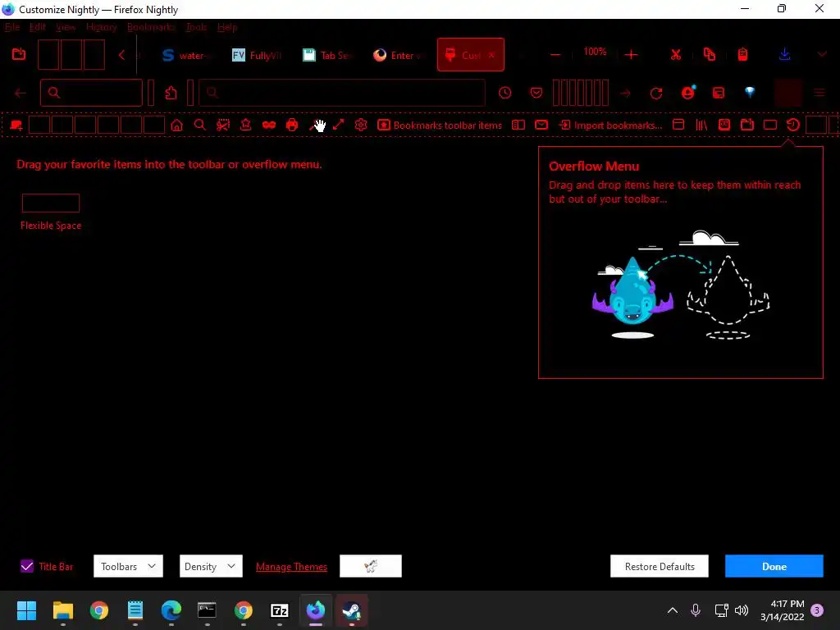Viewport: 840px width, 630px height.
Task: Switch to the Tab Se tab
Action: 326,55
